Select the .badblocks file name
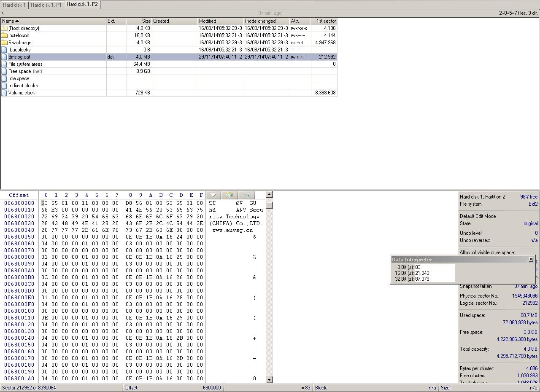 pyautogui.click(x=19, y=50)
